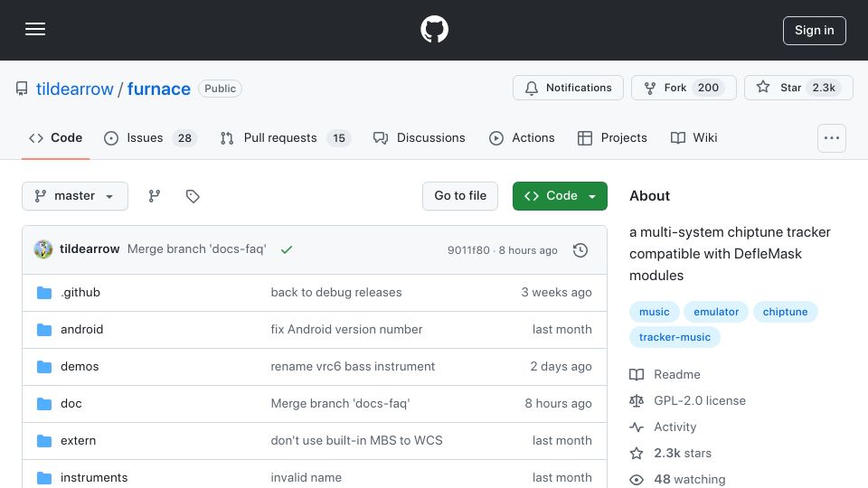Click the fork count 200
Viewport: 868px width, 488px height.
coord(708,88)
